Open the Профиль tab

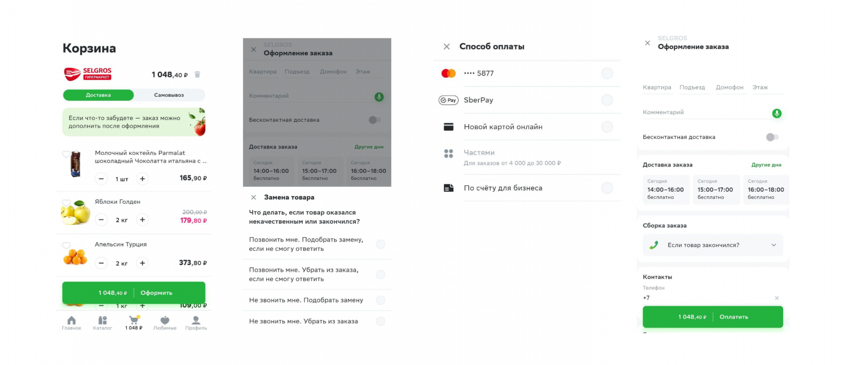(x=196, y=323)
